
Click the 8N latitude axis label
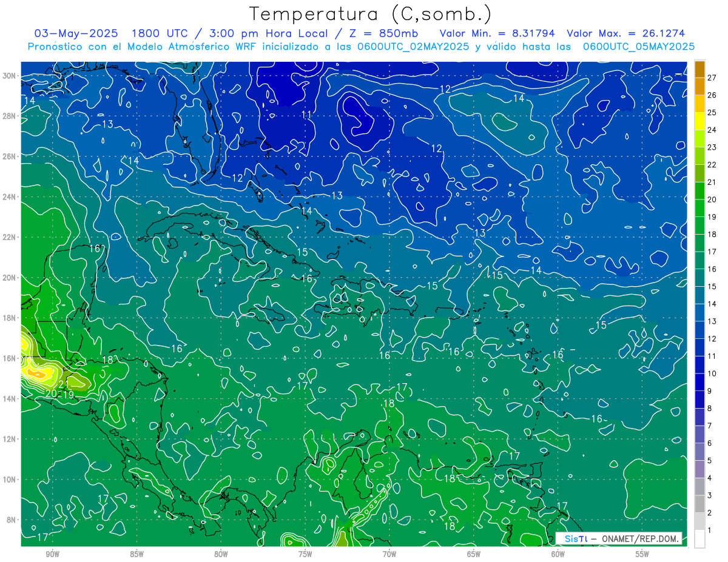click(x=10, y=520)
